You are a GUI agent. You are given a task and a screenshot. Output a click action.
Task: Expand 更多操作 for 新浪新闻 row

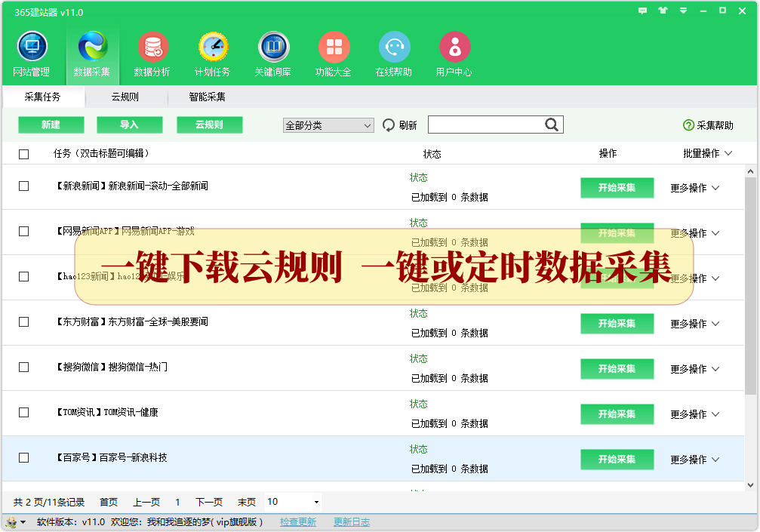click(x=695, y=188)
